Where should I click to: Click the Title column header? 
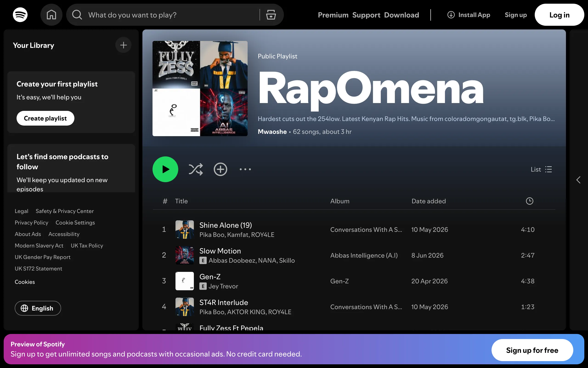point(181,201)
